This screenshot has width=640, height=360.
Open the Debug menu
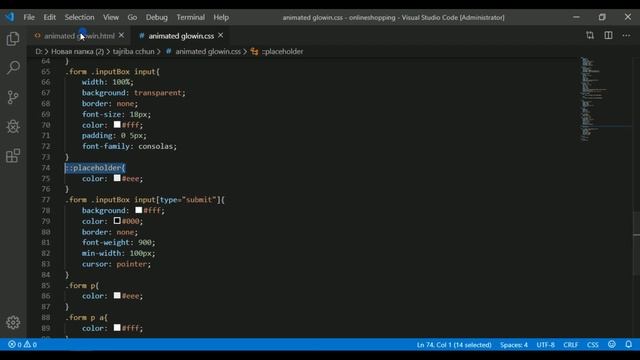point(157,17)
